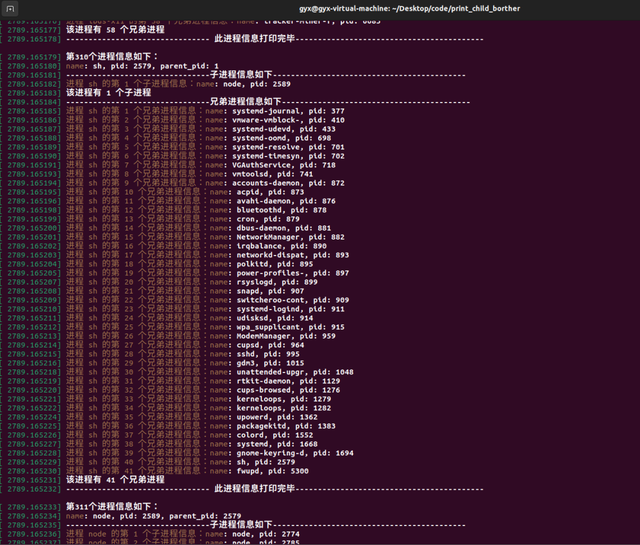Select 'cups-browsed, pid: 1276' line
Image resolution: width=640 pixels, height=545 pixels.
(x=288, y=390)
